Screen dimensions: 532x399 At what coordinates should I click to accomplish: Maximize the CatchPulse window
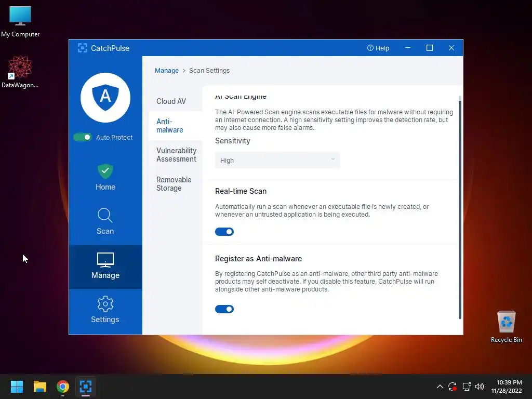pyautogui.click(x=430, y=48)
